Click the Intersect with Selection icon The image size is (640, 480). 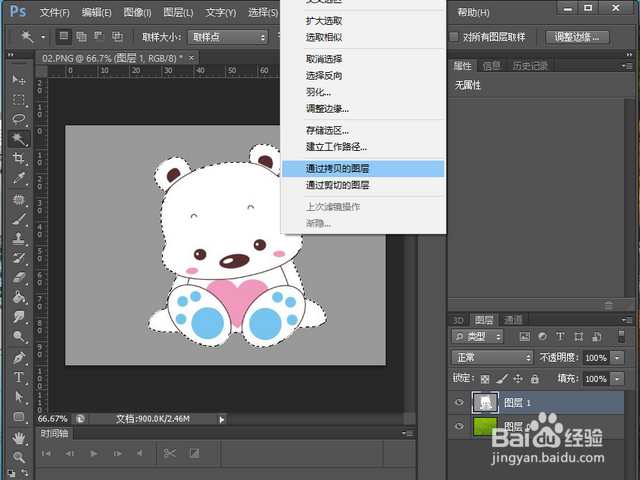point(117,37)
